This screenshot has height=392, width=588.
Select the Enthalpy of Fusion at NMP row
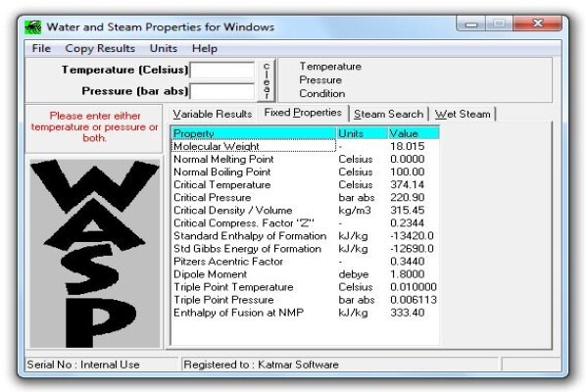coord(305,313)
